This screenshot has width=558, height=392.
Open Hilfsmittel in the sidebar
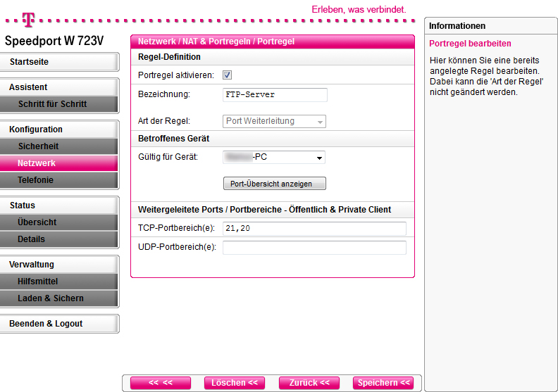pyautogui.click(x=59, y=282)
